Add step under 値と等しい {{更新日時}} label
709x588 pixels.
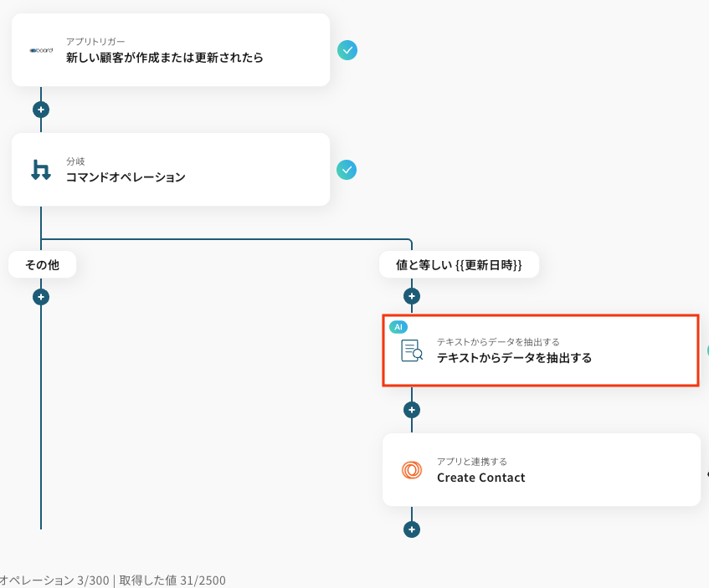pos(412,296)
